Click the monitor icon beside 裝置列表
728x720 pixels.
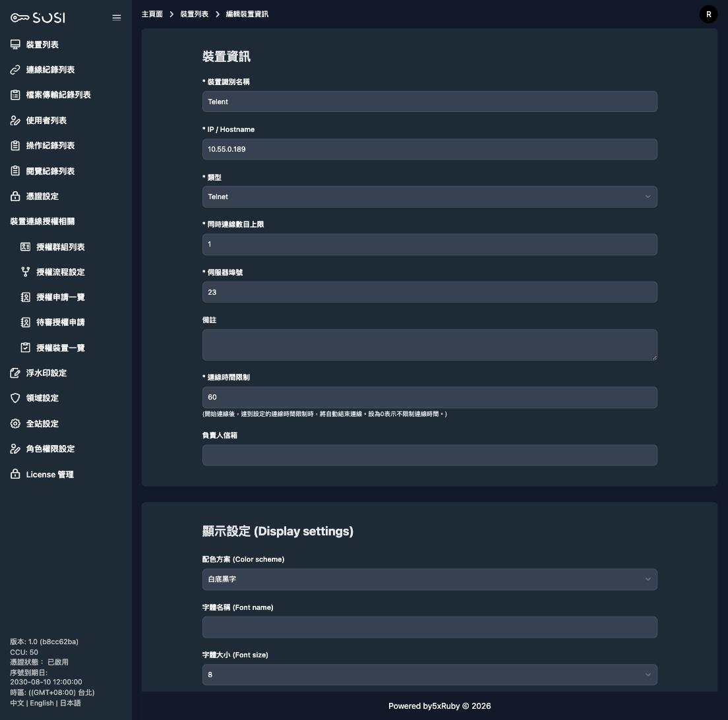(15, 45)
